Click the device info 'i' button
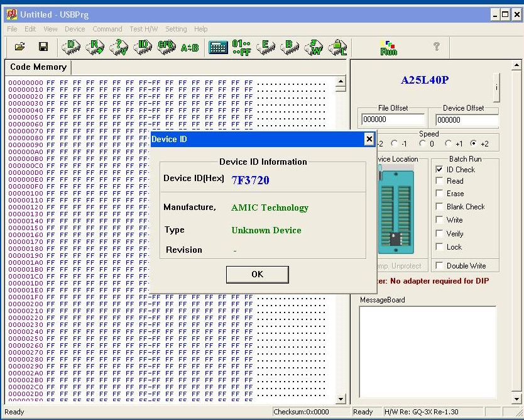Screen dimensions: 524x420 tap(496, 88)
